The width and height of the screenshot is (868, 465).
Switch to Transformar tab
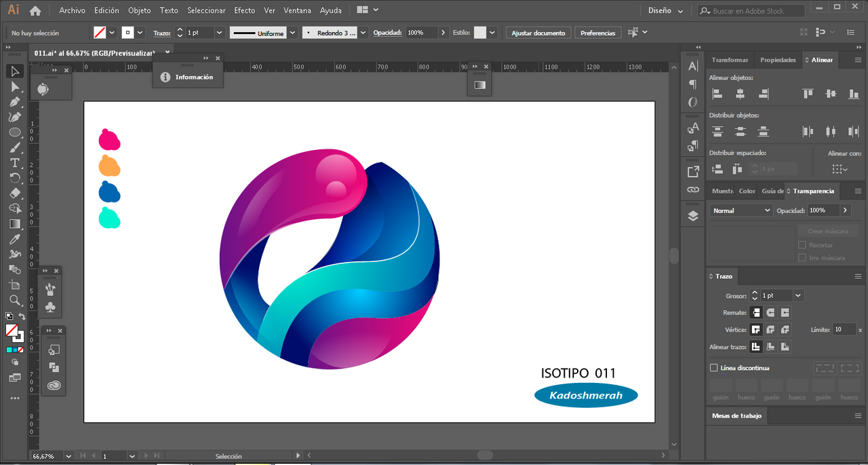730,60
